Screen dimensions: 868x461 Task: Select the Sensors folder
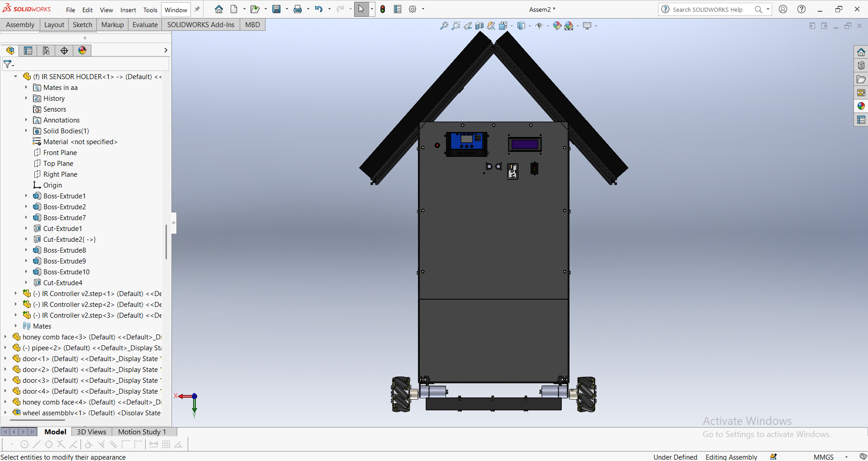tap(55, 109)
